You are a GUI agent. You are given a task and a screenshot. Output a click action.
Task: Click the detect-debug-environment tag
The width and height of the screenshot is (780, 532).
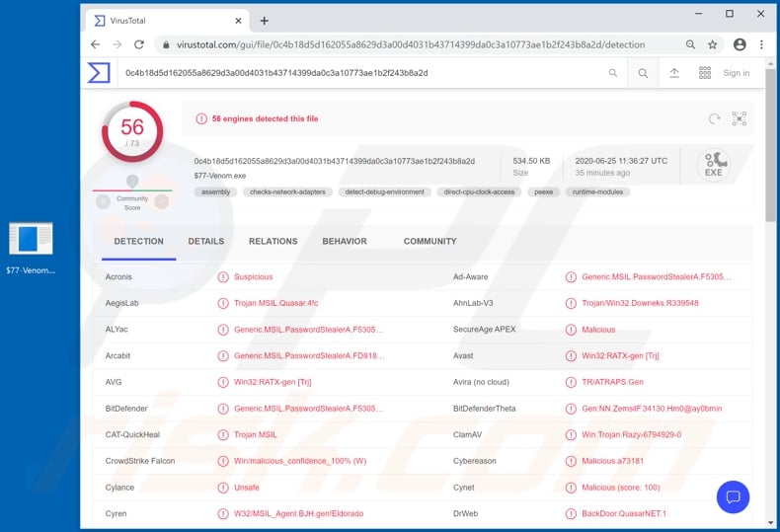(384, 191)
